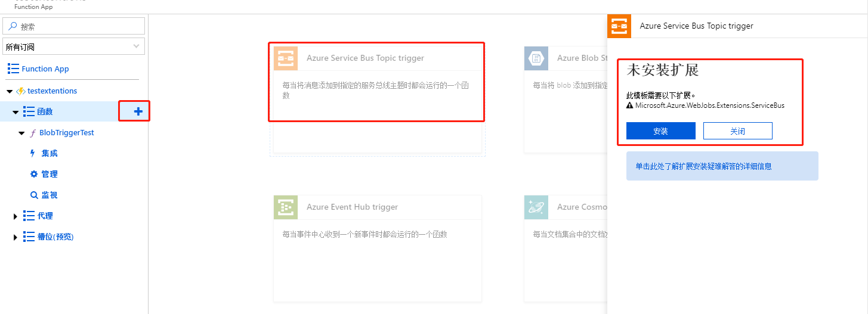868x314 pixels.
Task: Click the lightning bolt 集成 icon
Action: click(33, 153)
